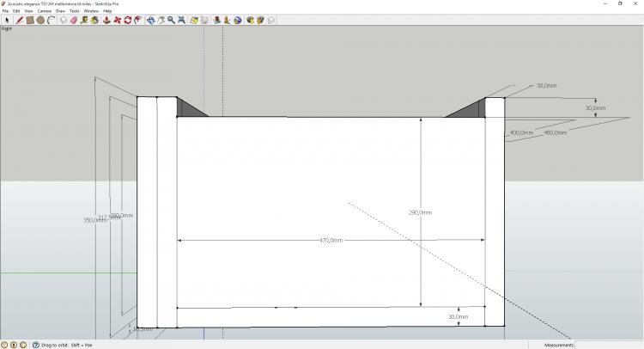The image size is (644, 349).
Task: Open the Window menu
Action: pos(90,11)
